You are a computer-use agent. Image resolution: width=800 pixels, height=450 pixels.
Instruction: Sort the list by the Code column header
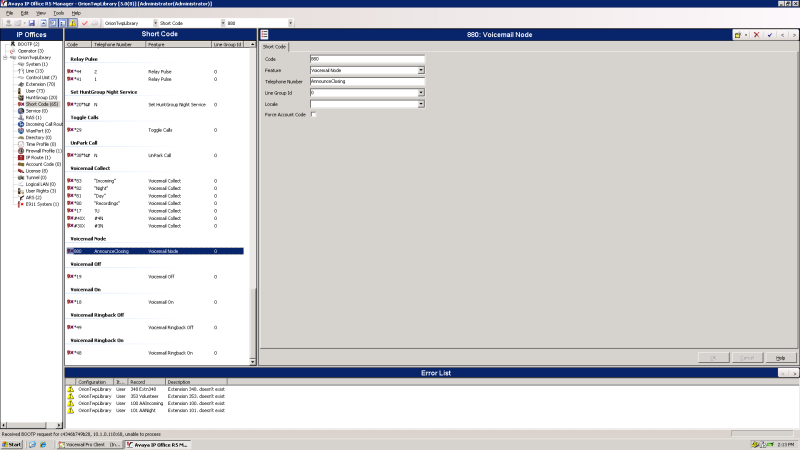pos(78,44)
